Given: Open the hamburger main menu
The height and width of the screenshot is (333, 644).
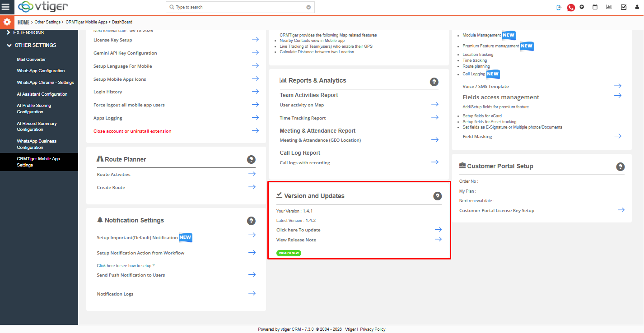Looking at the screenshot, I should tap(6, 7).
